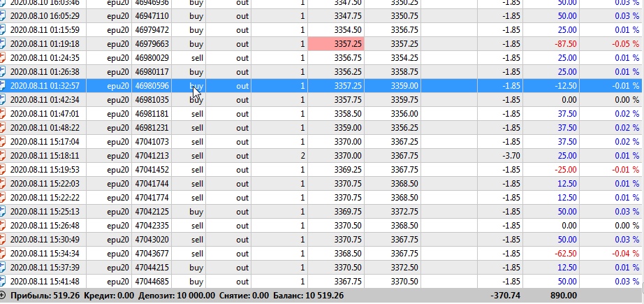Click the buy icon for the 15:41:48 deal
The height and width of the screenshot is (304, 644).
(x=3, y=282)
